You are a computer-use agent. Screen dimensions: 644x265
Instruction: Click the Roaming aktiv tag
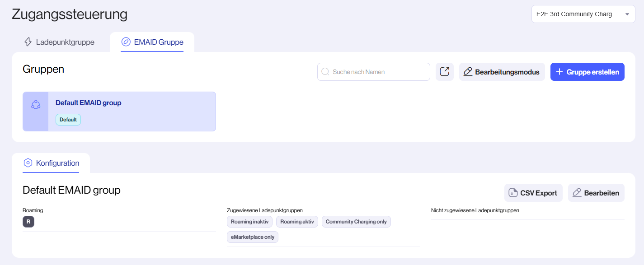tap(297, 221)
